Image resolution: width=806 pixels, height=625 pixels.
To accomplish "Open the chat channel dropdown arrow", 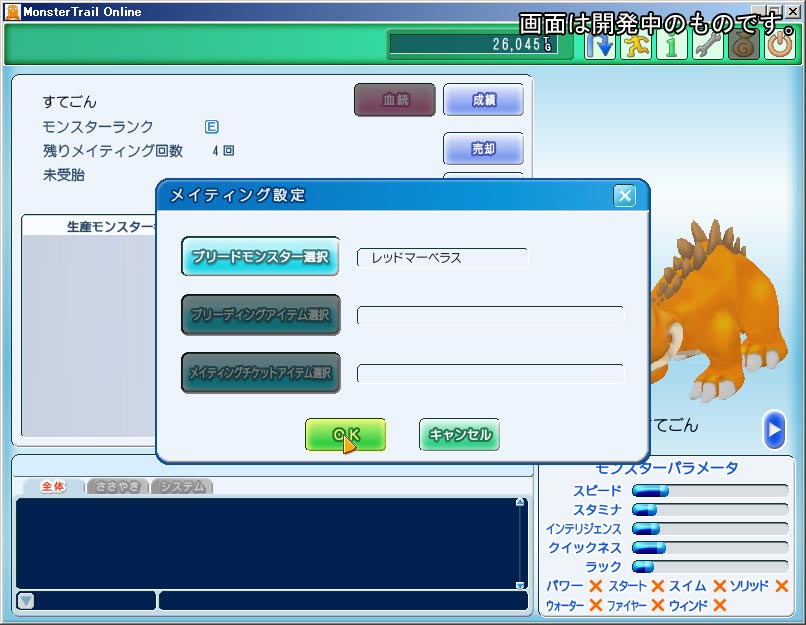I will pos(26,600).
